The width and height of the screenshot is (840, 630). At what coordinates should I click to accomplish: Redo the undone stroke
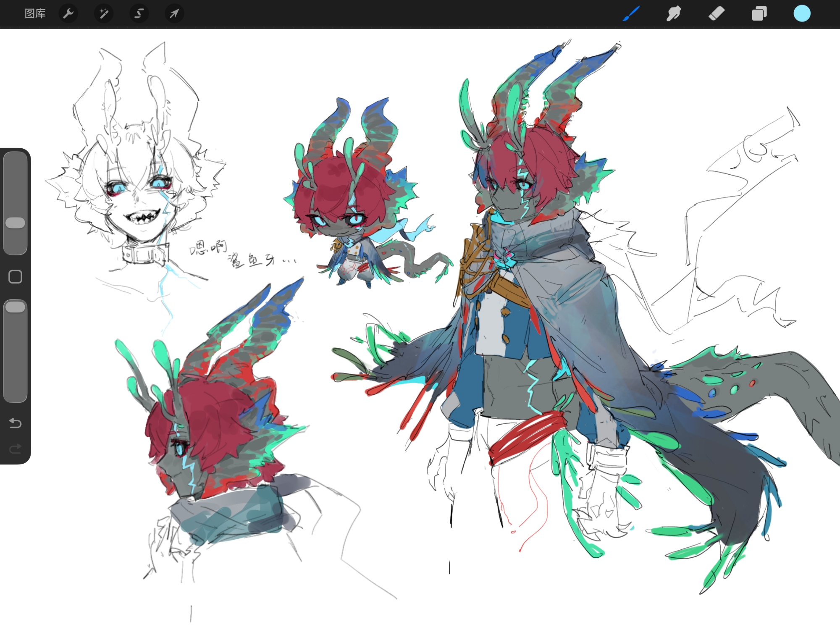(16, 449)
